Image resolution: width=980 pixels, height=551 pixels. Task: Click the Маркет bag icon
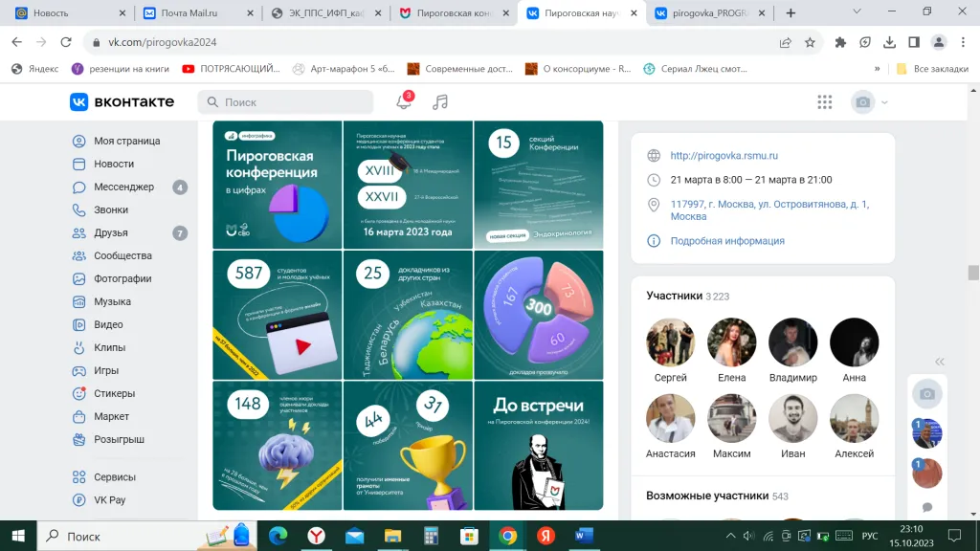(78, 417)
